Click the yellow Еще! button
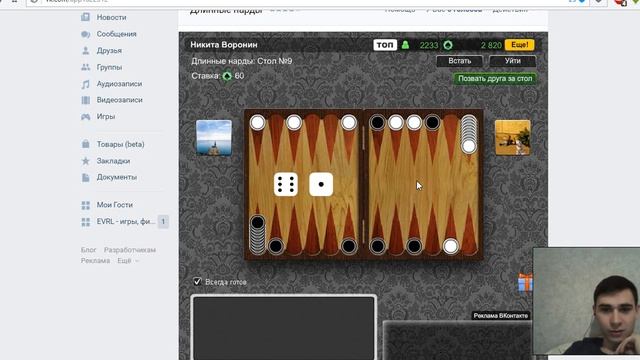The height and width of the screenshot is (360, 640). click(519, 45)
